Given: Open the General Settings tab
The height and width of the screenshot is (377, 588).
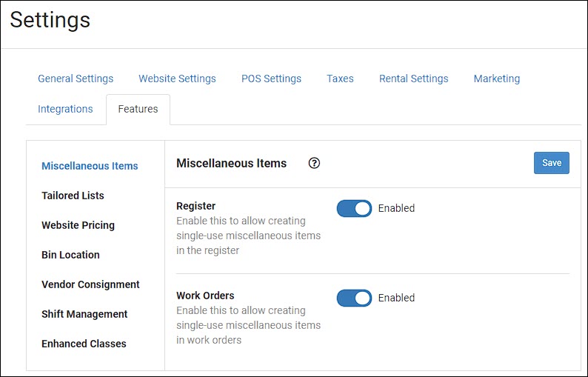Looking at the screenshot, I should (76, 79).
